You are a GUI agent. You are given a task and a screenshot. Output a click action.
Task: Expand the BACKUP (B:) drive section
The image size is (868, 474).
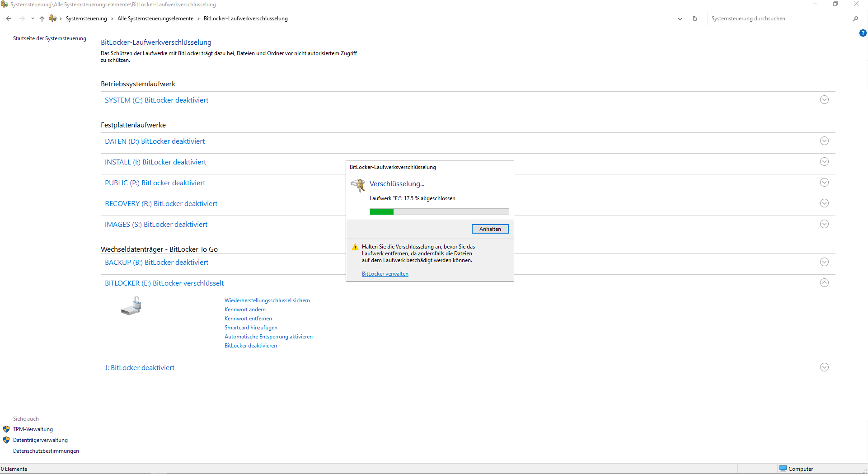[x=824, y=262]
